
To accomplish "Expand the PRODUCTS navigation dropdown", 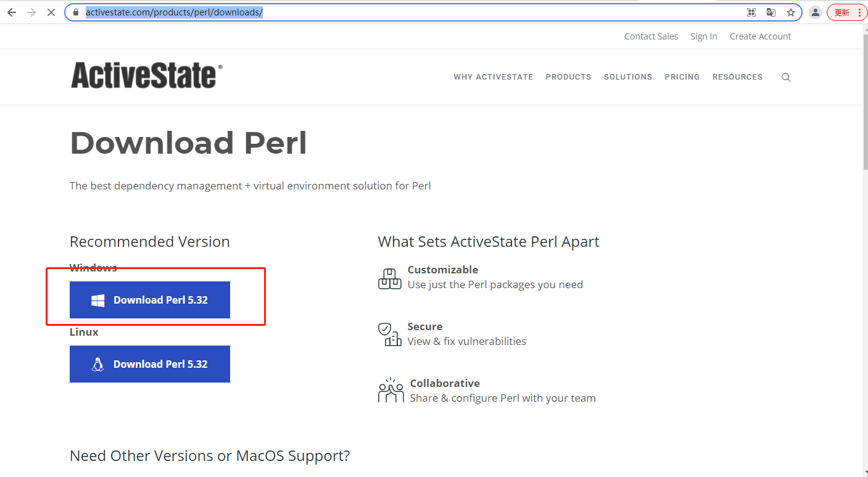I will coord(568,77).
